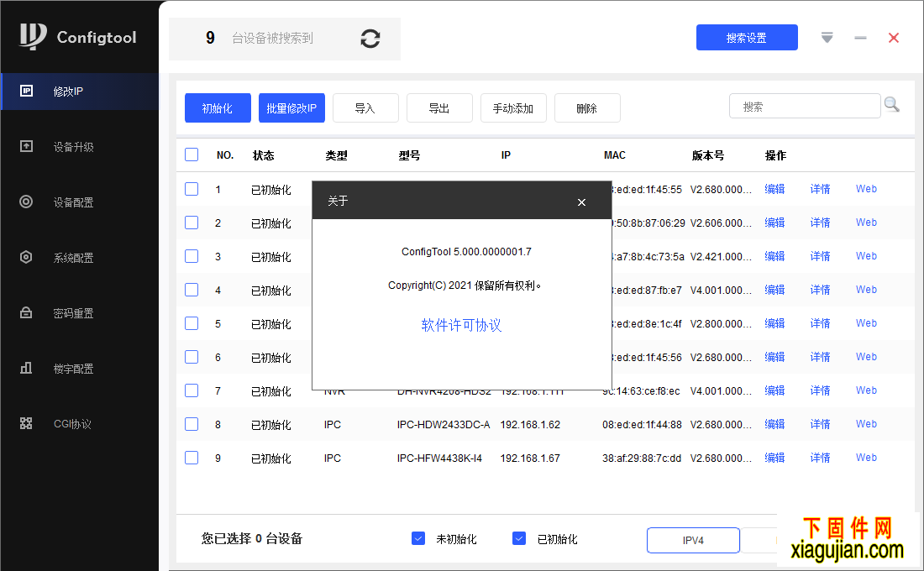Screen dimensions: 924x571
Task: Open 设备配置 menu item
Action: pyautogui.click(x=80, y=202)
